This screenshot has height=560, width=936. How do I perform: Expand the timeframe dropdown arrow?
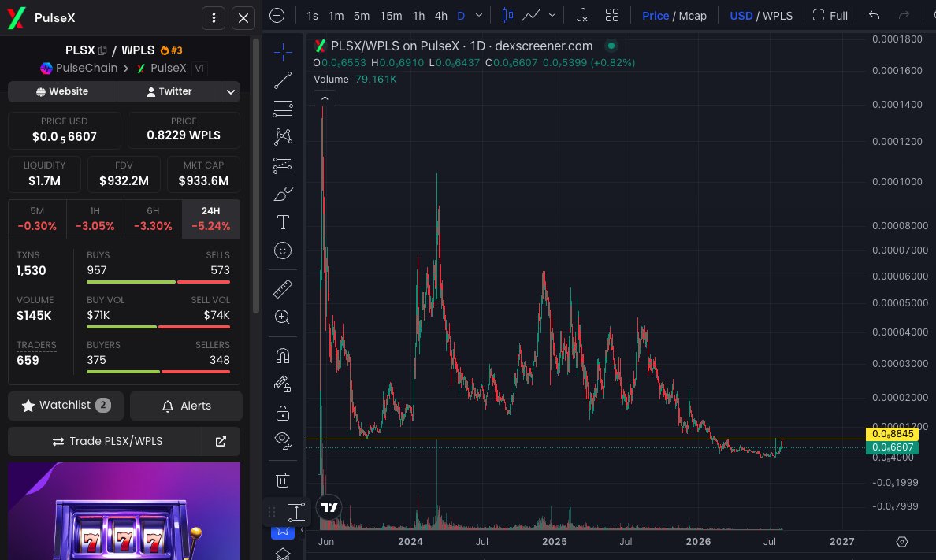(479, 16)
